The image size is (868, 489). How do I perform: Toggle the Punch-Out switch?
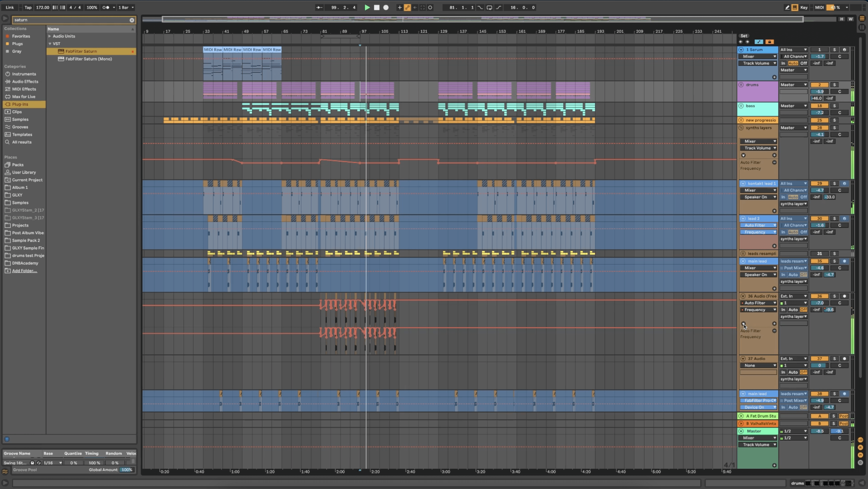point(498,7)
